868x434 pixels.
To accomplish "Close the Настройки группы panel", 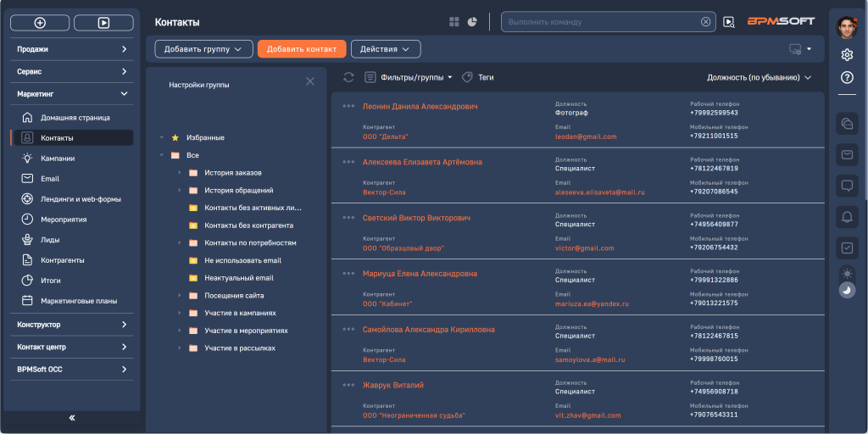I will (x=309, y=81).
